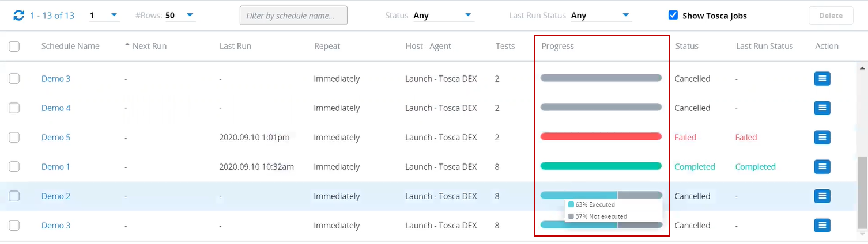Expand the #Rows 50 dropdown

click(x=190, y=15)
